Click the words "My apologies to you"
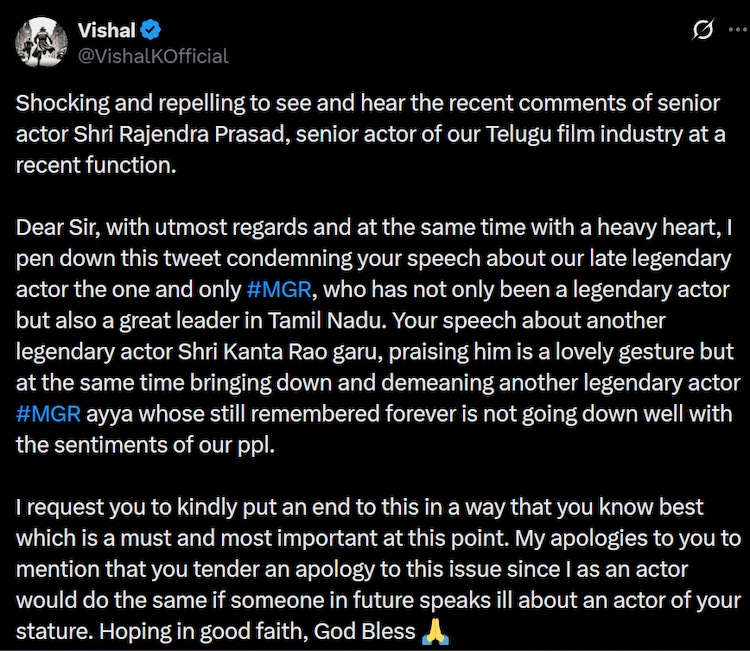750x651 pixels. (x=616, y=538)
